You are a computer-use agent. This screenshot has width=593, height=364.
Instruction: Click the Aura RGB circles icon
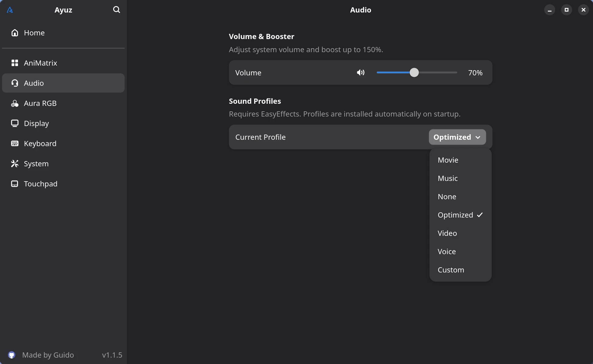pos(15,103)
